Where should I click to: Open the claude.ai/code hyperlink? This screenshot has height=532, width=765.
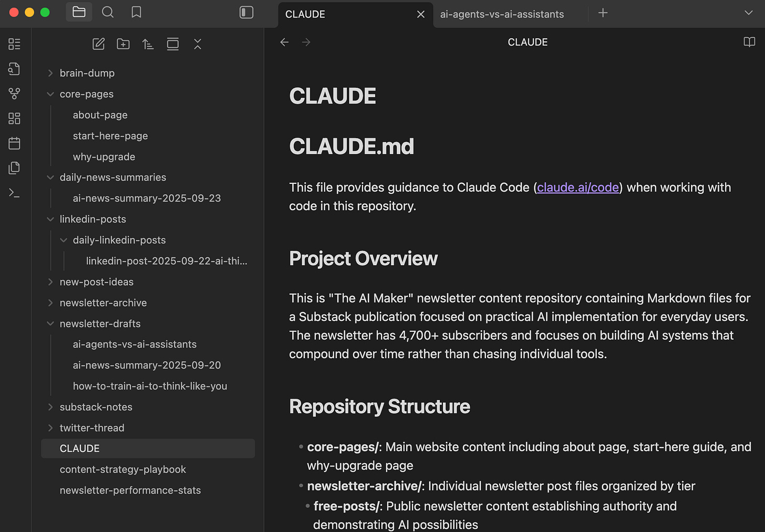coord(578,187)
